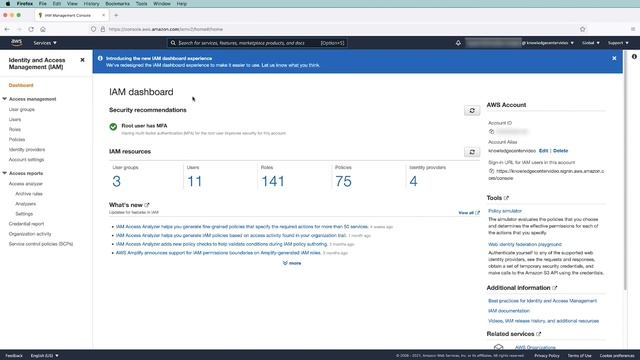Open Policies in the sidebar

click(17, 140)
